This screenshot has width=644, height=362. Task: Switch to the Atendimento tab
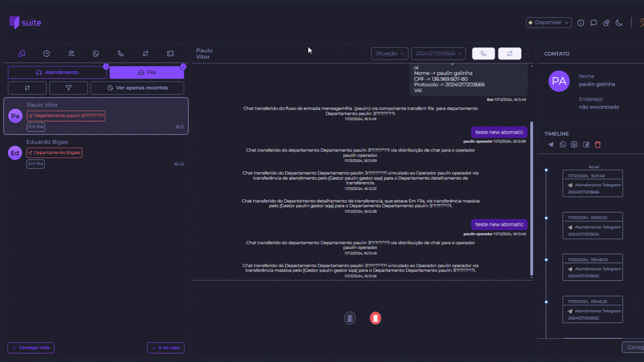(57, 72)
